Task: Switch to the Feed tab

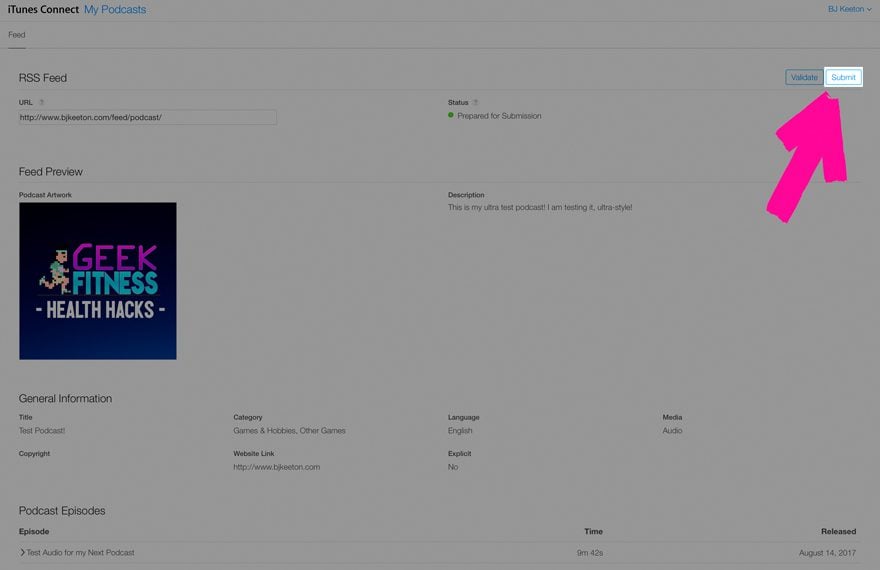Action: (x=17, y=35)
